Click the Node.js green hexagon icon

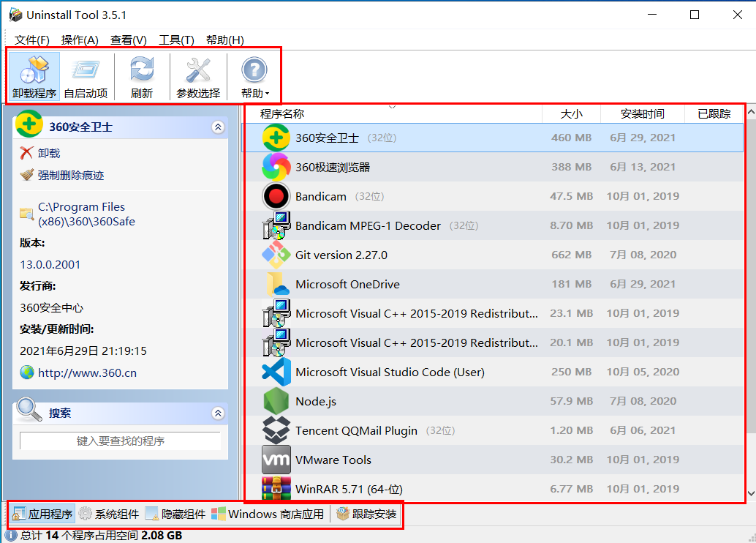(276, 401)
